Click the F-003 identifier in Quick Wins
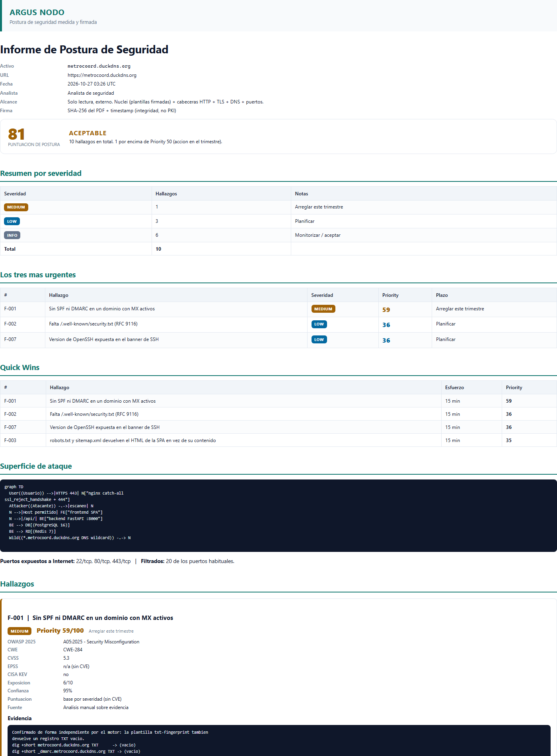 click(10, 440)
